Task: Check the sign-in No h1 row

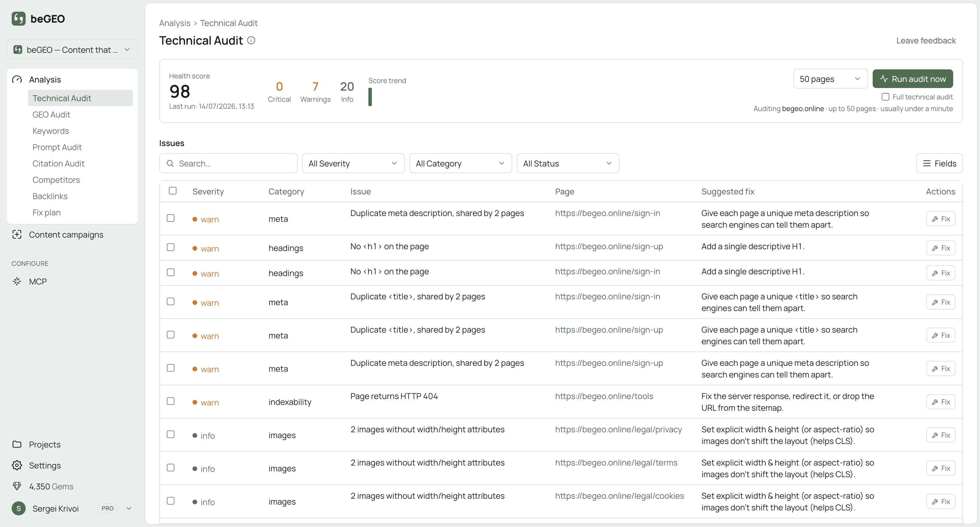Action: (171, 272)
